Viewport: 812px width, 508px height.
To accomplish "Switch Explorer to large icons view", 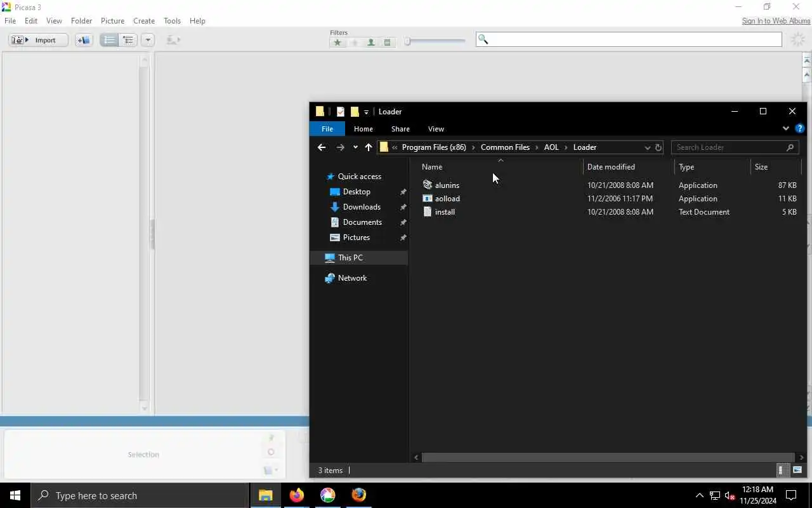I will (x=797, y=471).
